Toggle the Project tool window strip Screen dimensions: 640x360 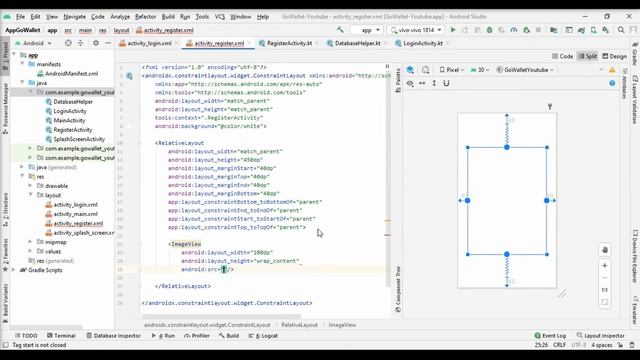5,55
